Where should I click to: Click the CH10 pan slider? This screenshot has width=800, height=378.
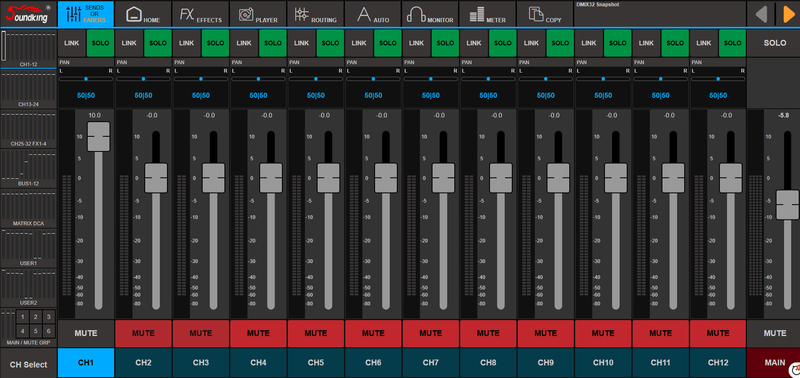[603, 79]
